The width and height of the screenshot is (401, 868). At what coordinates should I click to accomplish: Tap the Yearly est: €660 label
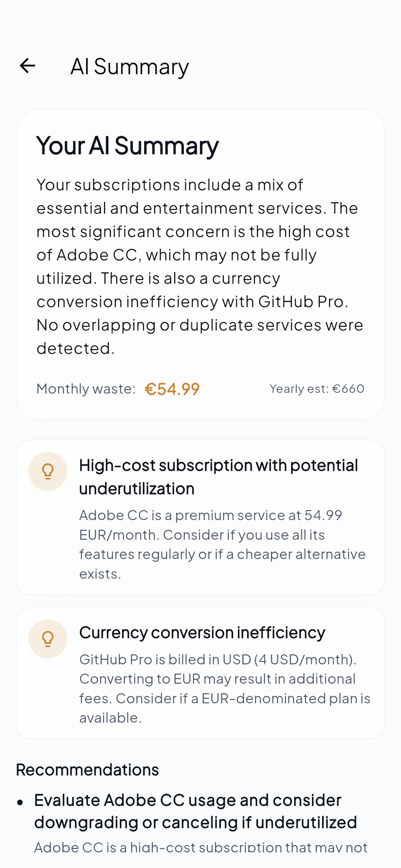coord(317,389)
